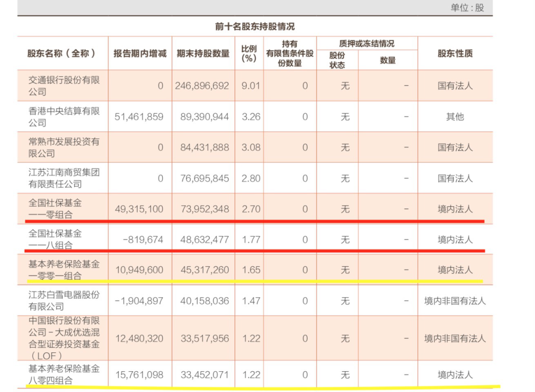Viewport: 535px width, 392px height.
Task: Click change value -1,904,897
Action: [x=139, y=301]
